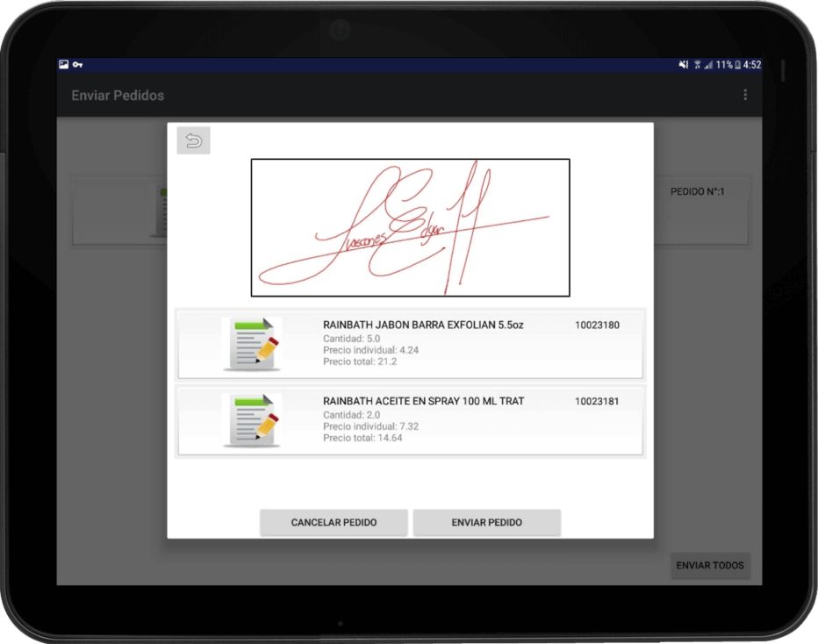Tap the key icon in the status bar
Viewport: 818px width, 644px height.
(78, 65)
